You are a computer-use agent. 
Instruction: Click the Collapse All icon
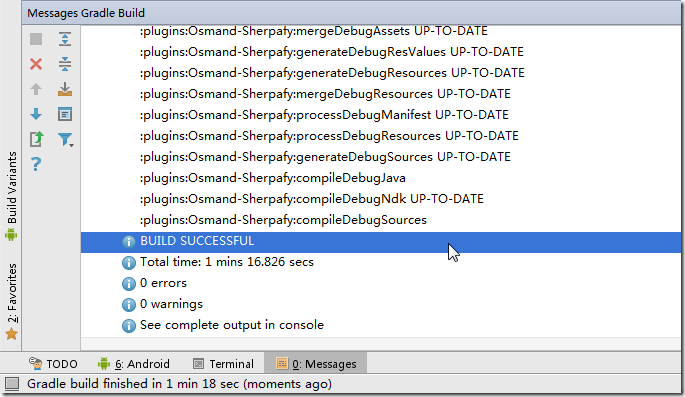[x=65, y=64]
